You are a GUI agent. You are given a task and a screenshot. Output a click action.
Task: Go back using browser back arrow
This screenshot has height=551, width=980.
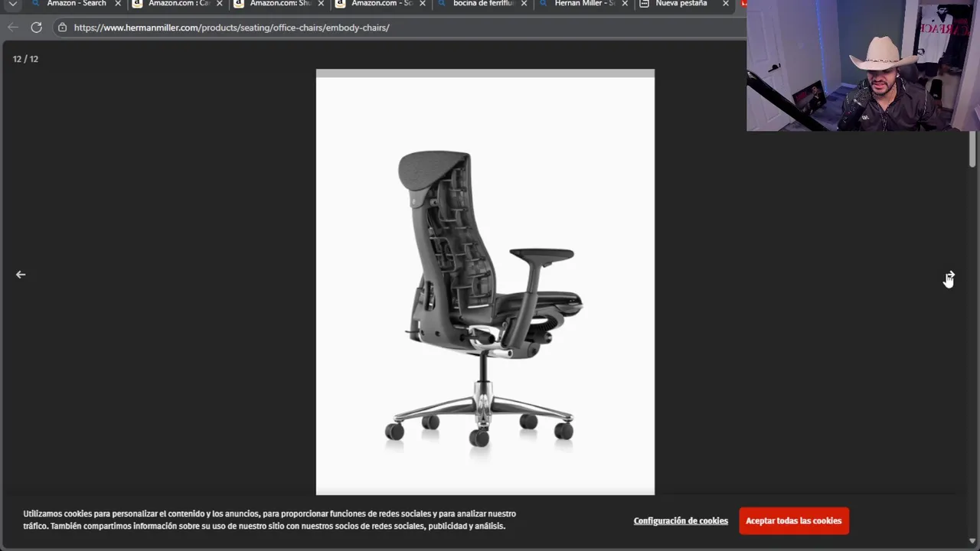[13, 28]
